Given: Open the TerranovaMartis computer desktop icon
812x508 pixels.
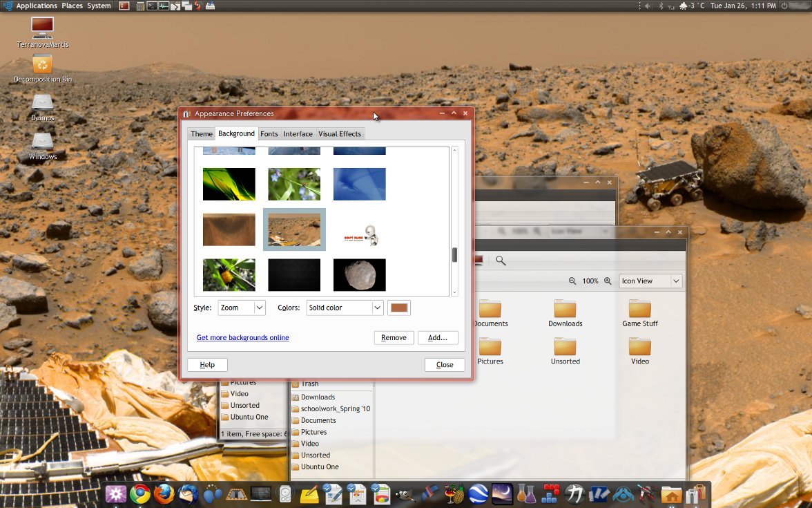Looking at the screenshot, I should 43,32.
